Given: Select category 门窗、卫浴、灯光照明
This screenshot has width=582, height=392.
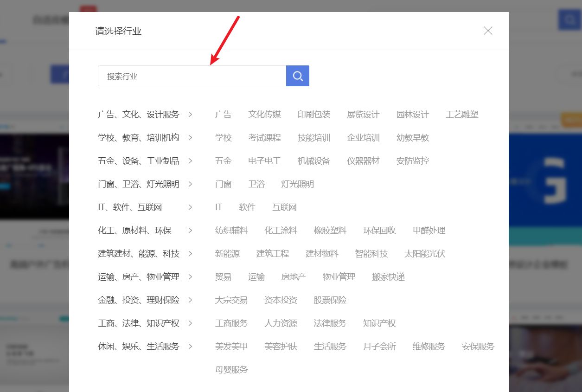Looking at the screenshot, I should 139,184.
